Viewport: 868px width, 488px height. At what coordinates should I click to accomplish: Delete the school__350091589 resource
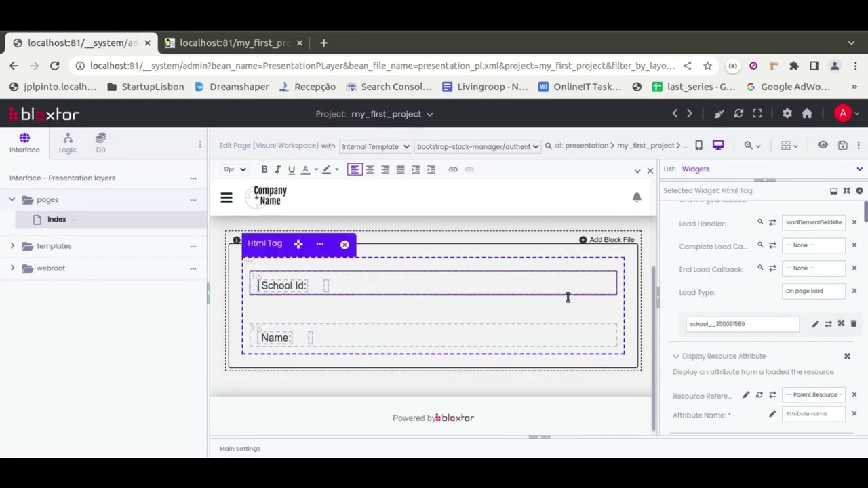tap(854, 324)
